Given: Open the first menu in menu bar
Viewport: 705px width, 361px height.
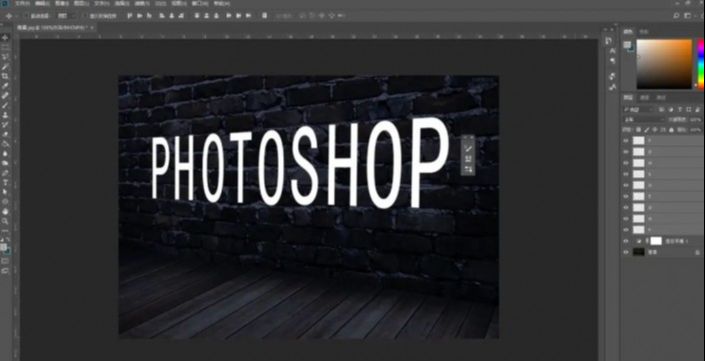Looking at the screenshot, I should click(x=21, y=4).
